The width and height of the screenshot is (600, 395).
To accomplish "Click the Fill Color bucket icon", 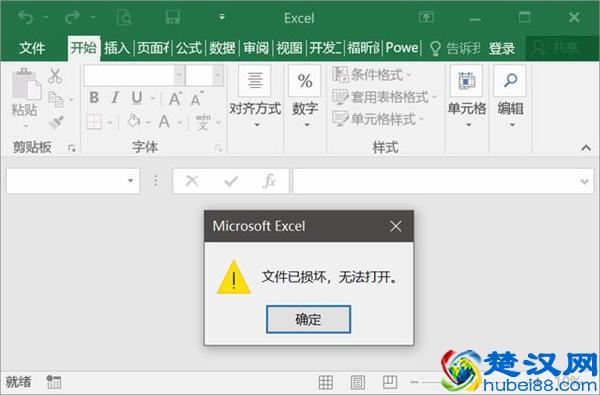I will tap(134, 122).
